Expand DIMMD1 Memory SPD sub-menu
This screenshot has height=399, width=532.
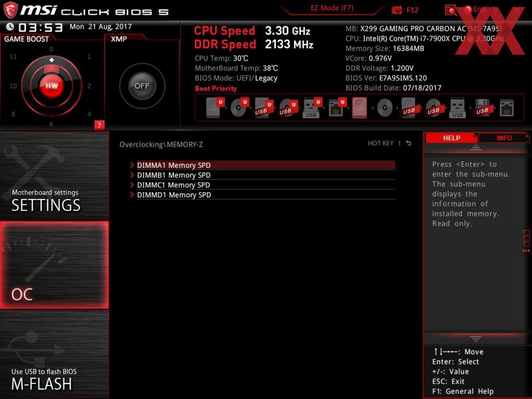(x=262, y=194)
